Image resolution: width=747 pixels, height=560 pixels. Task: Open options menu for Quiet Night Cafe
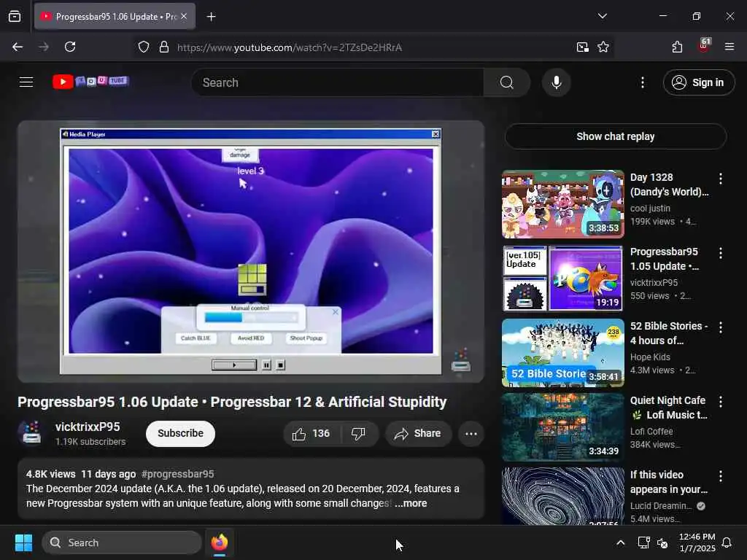720,402
